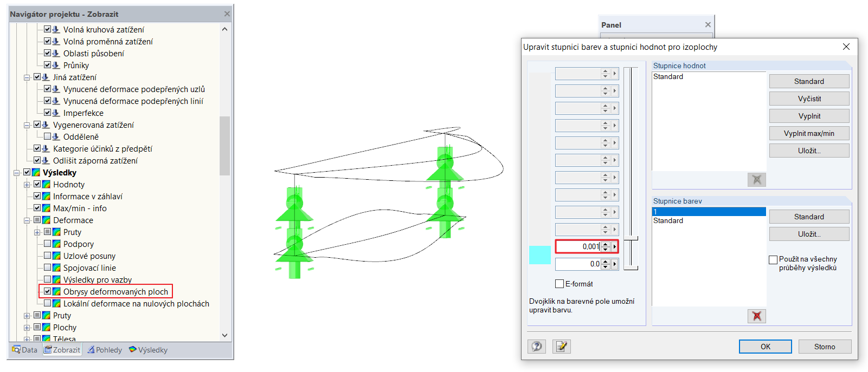
Task: Toggle the Oddělené checkbox
Action: click(x=48, y=136)
